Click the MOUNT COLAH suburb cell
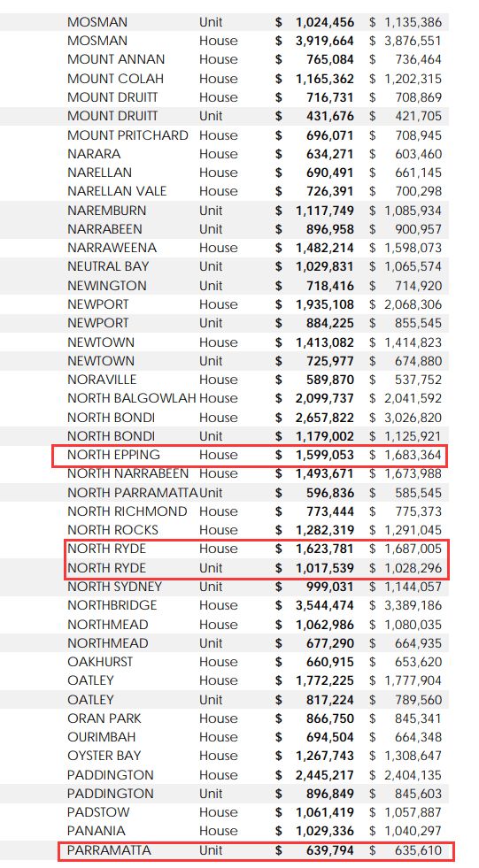479x868 pixels. click(x=115, y=79)
